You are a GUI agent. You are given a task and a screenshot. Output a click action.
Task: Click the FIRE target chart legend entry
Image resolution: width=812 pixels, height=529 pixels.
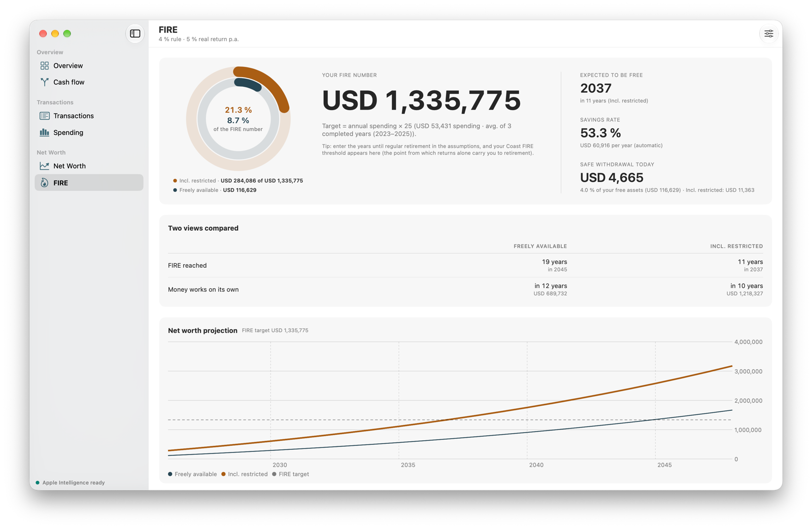tap(290, 474)
